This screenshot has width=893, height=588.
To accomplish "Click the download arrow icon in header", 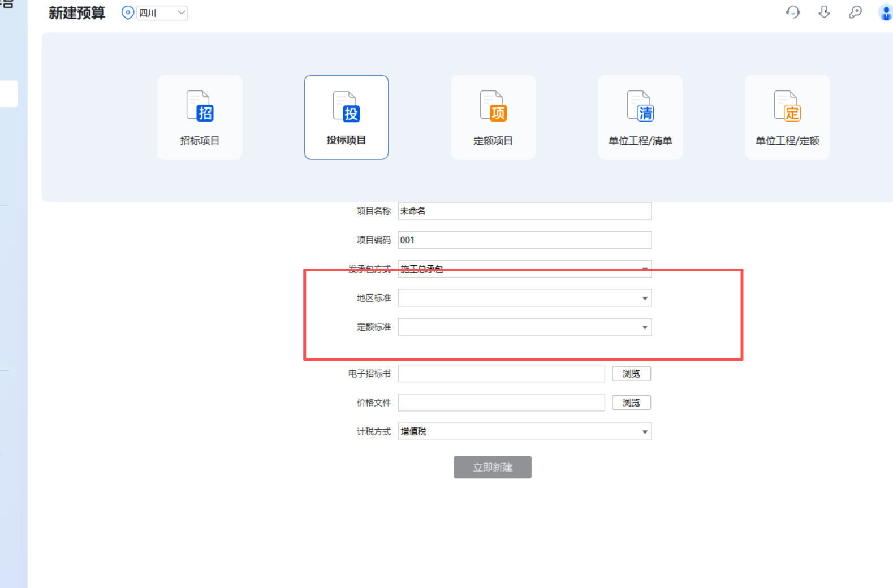I will pos(824,12).
